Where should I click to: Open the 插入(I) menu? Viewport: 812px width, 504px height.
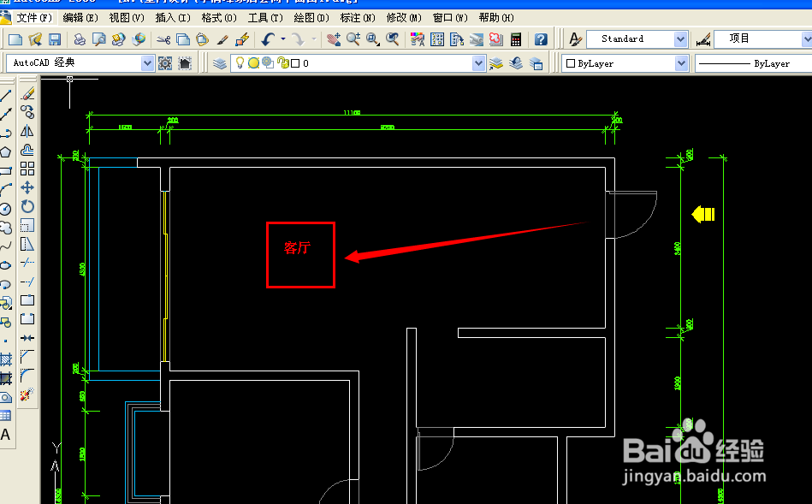pyautogui.click(x=173, y=18)
